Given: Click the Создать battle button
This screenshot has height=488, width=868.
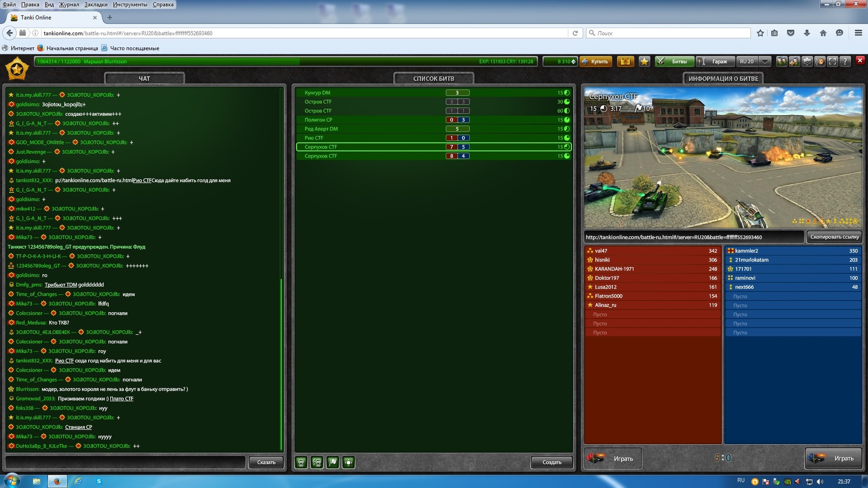Looking at the screenshot, I should point(551,462).
